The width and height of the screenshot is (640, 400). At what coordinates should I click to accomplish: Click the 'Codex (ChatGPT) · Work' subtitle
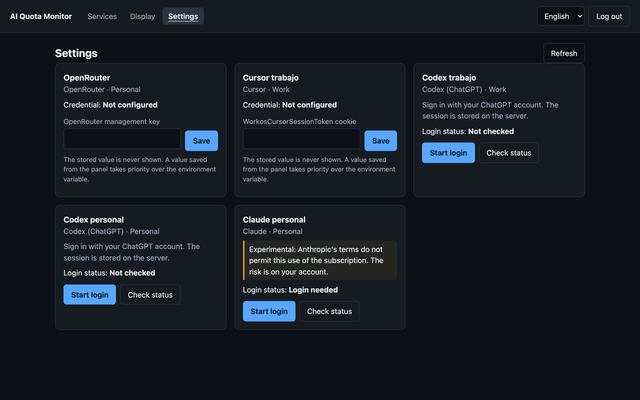[464, 89]
